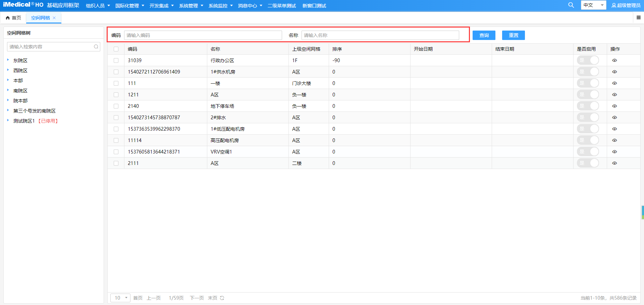Expand the 东院区 tree node
The image size is (644, 305).
(8, 60)
